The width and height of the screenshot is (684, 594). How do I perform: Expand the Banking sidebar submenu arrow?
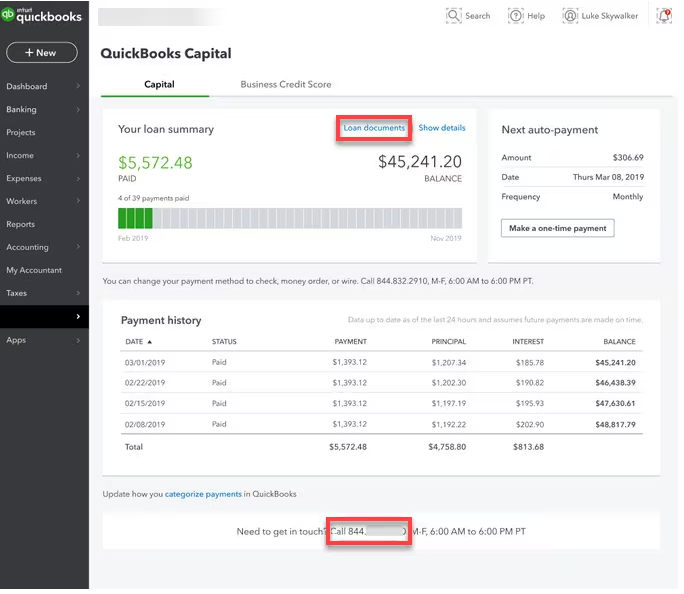(x=78, y=110)
